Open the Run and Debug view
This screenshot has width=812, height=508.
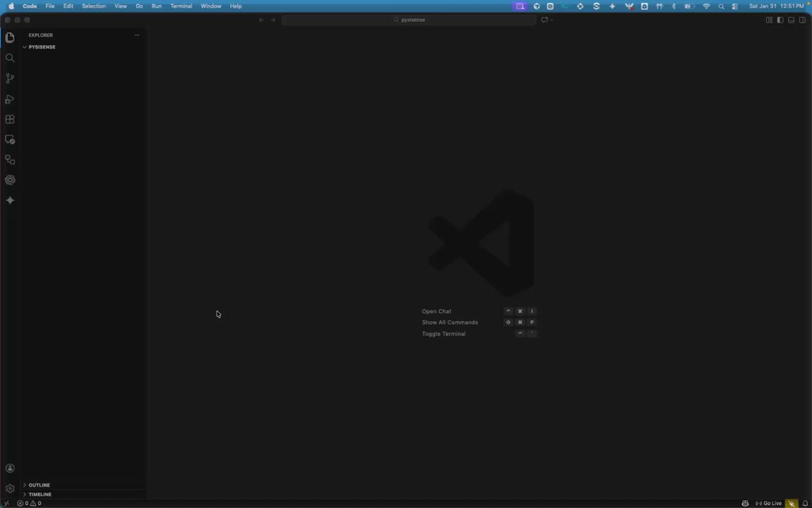[10, 99]
